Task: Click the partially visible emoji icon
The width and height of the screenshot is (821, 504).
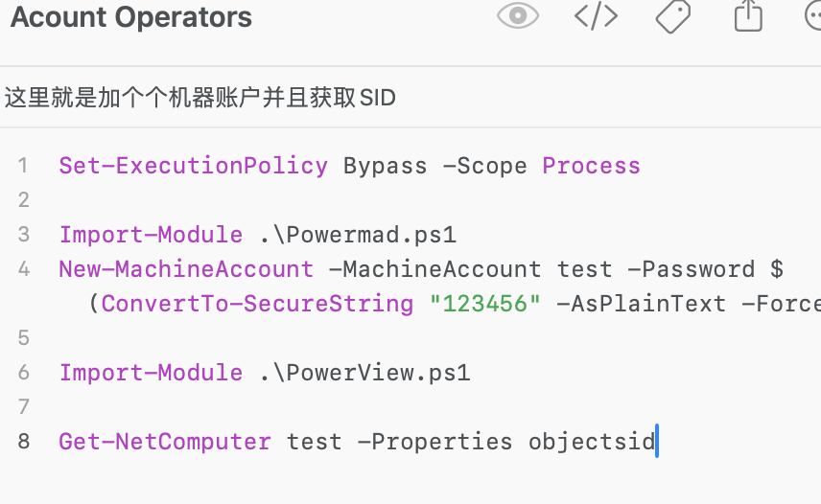Action: click(x=813, y=14)
